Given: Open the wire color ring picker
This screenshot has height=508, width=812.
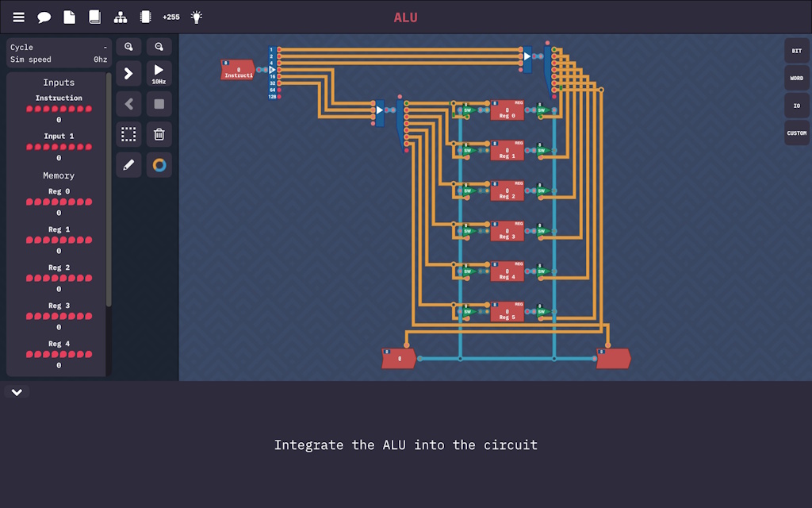Looking at the screenshot, I should pyautogui.click(x=159, y=165).
